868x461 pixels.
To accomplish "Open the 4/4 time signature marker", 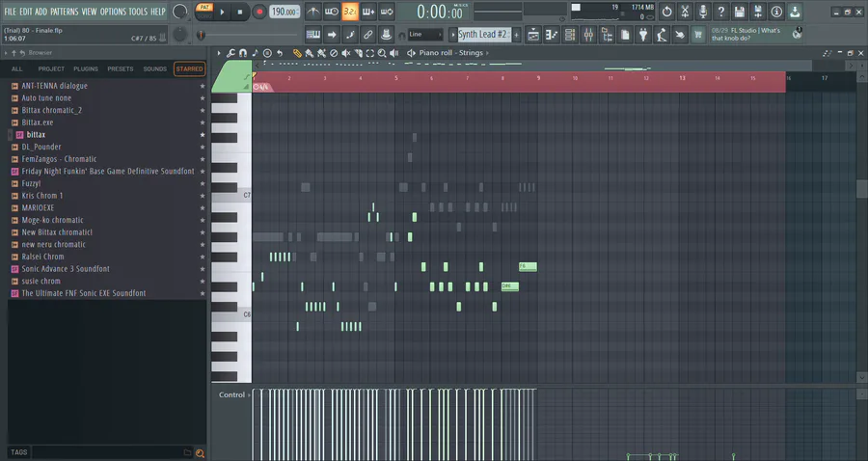I will tap(261, 87).
